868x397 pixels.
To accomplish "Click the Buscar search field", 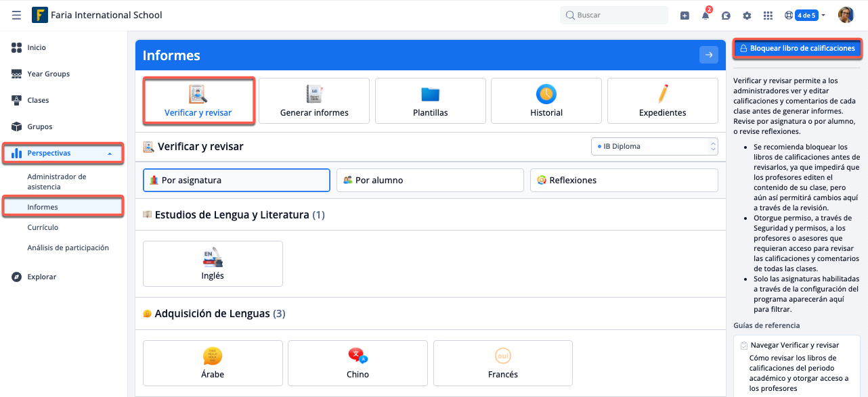I will click(615, 15).
